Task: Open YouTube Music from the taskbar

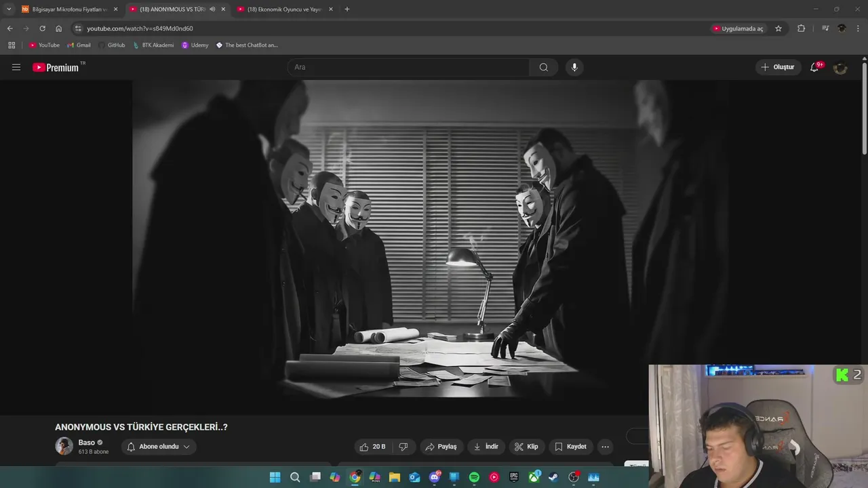Action: pos(494,477)
